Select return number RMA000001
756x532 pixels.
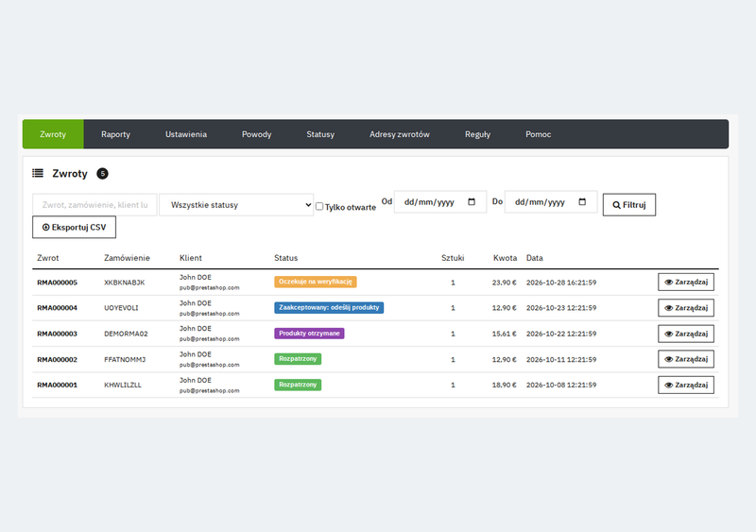click(57, 386)
